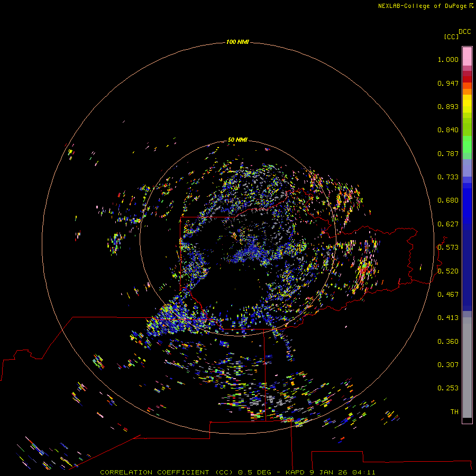Pick the red segment of the color bar
This screenshot has height=476, width=476.
click(x=467, y=79)
